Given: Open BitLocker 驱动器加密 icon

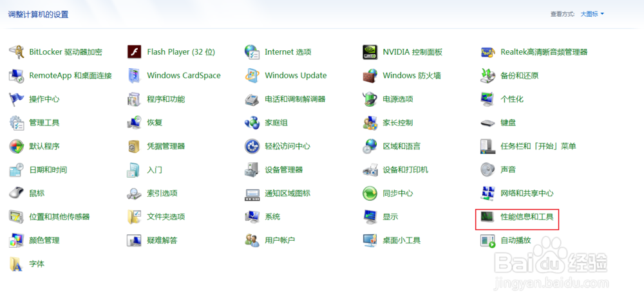Looking at the screenshot, I should [x=17, y=52].
